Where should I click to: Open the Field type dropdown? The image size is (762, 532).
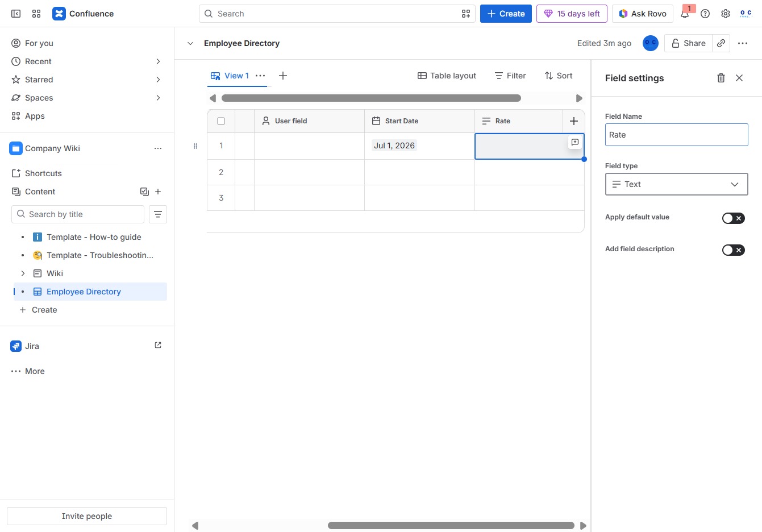(x=676, y=184)
